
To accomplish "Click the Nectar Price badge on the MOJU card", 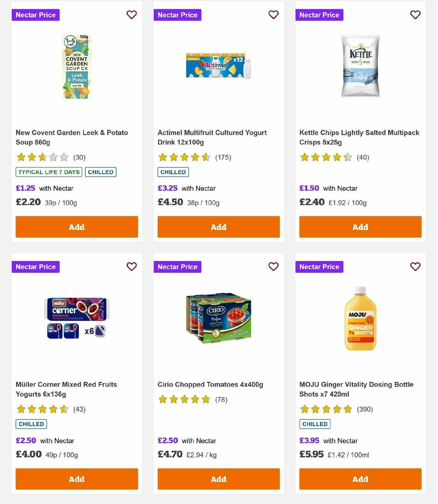I will 319,267.
